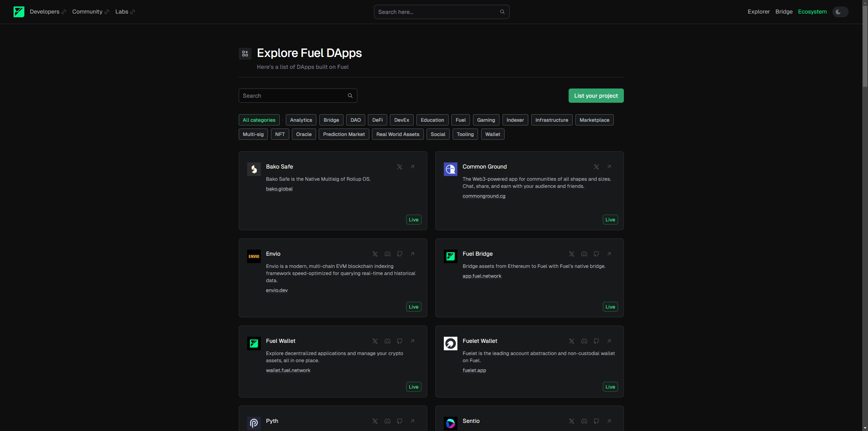Open the Community menu in header
The height and width of the screenshot is (431, 868).
(87, 12)
